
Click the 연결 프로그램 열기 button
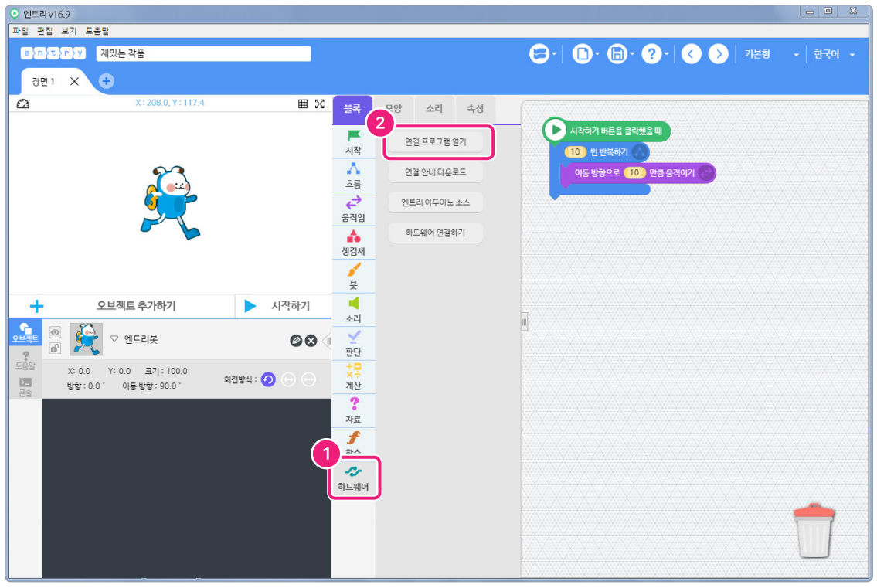click(436, 142)
